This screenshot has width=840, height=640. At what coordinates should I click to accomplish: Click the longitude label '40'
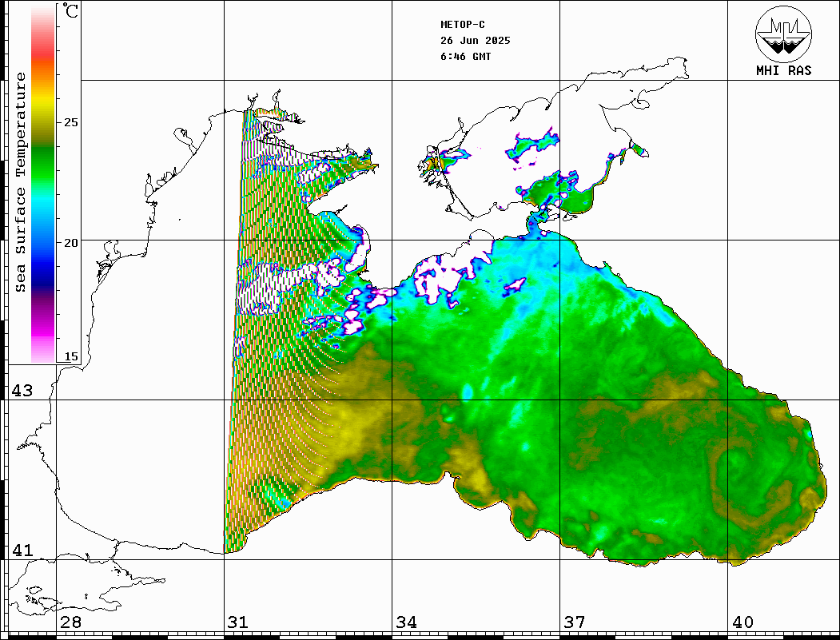tap(742, 622)
